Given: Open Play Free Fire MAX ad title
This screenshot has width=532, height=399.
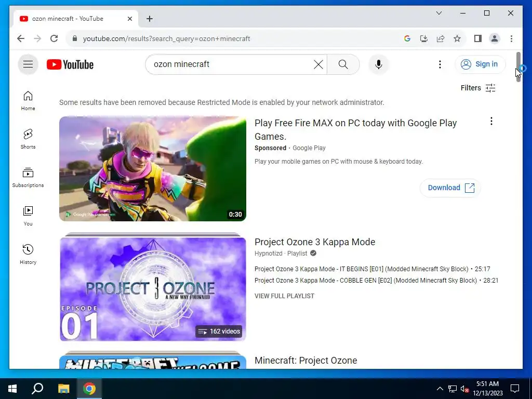Looking at the screenshot, I should tap(355, 129).
